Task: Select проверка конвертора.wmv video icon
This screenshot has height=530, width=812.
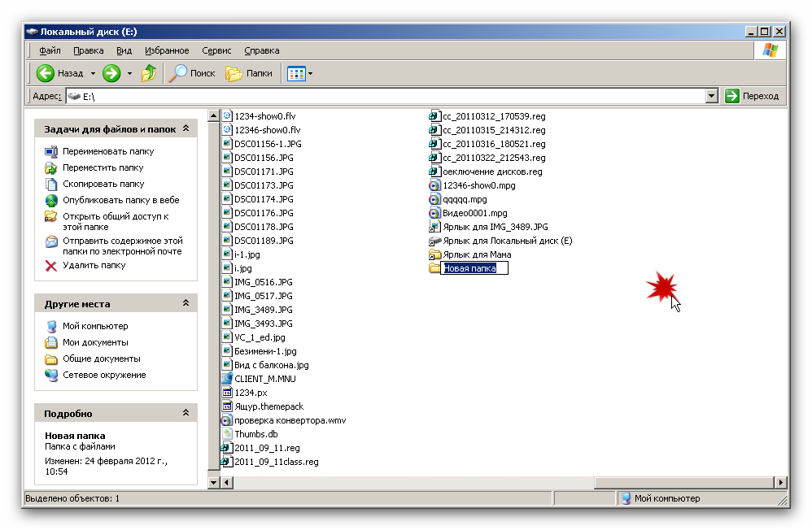Action: tap(226, 420)
